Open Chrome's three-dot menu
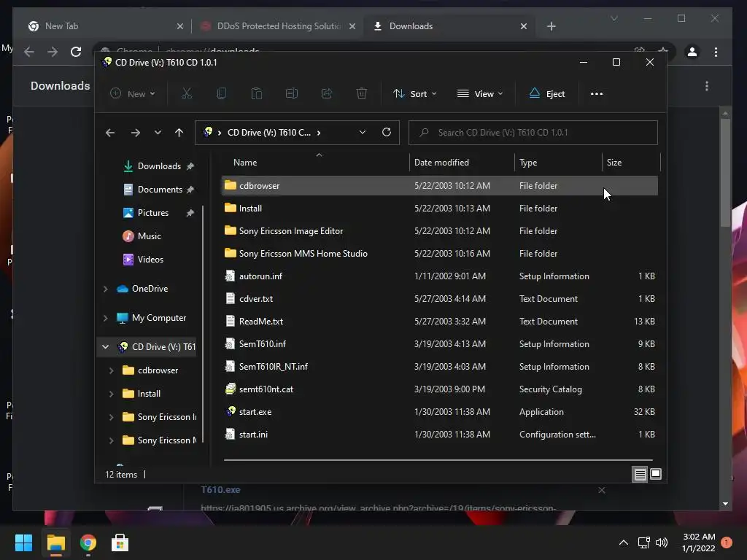Image resolution: width=747 pixels, height=560 pixels. point(716,52)
